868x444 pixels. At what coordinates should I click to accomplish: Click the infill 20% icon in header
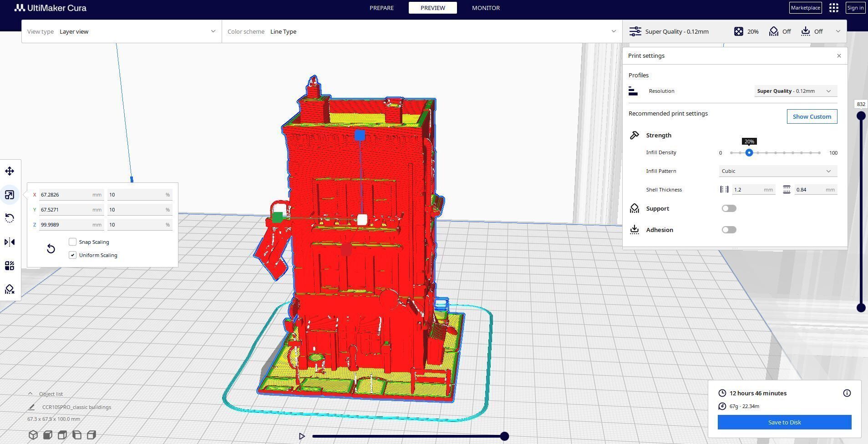click(x=738, y=31)
